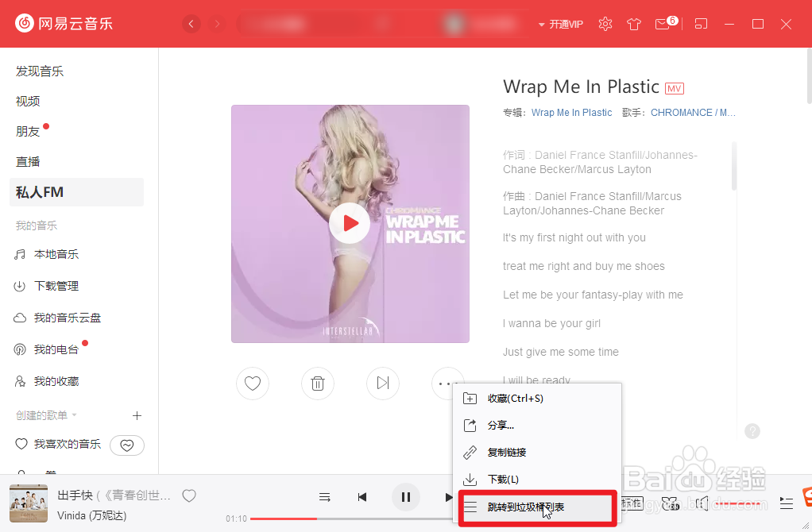Open the MV badge next to title
The width and height of the screenshot is (812, 532).
click(x=675, y=88)
